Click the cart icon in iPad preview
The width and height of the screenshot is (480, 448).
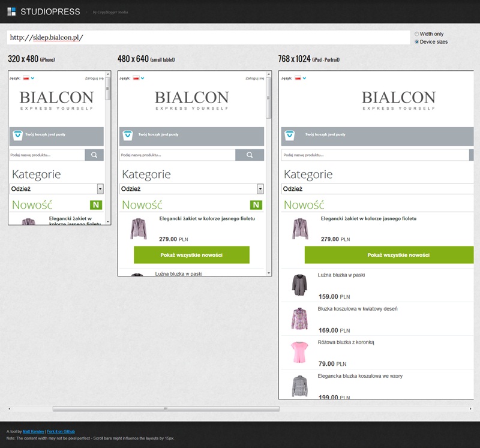(x=289, y=136)
